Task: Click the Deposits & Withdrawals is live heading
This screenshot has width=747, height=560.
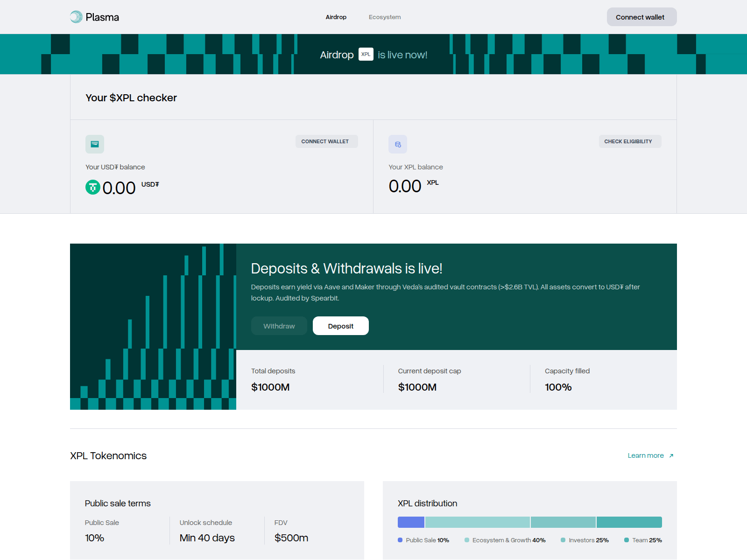Action: pos(346,268)
